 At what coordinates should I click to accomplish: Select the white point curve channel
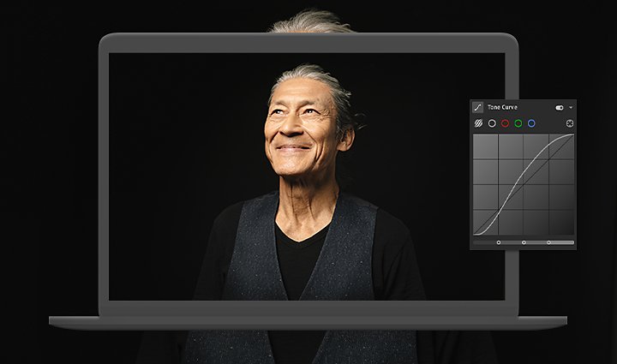tap(492, 123)
